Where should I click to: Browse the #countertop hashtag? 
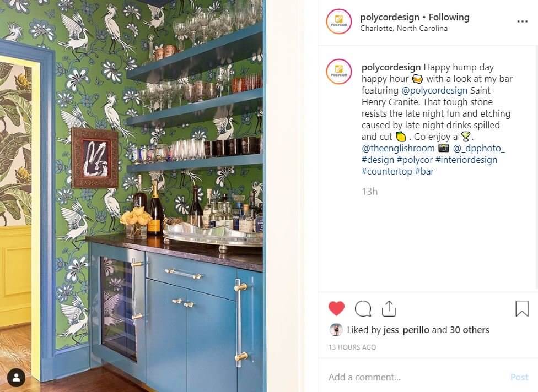(x=387, y=171)
